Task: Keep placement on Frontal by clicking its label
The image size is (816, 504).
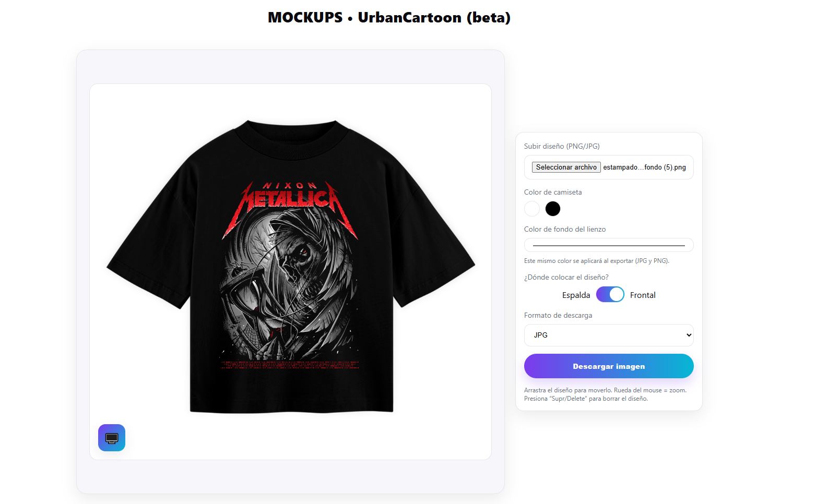Action: pos(642,295)
